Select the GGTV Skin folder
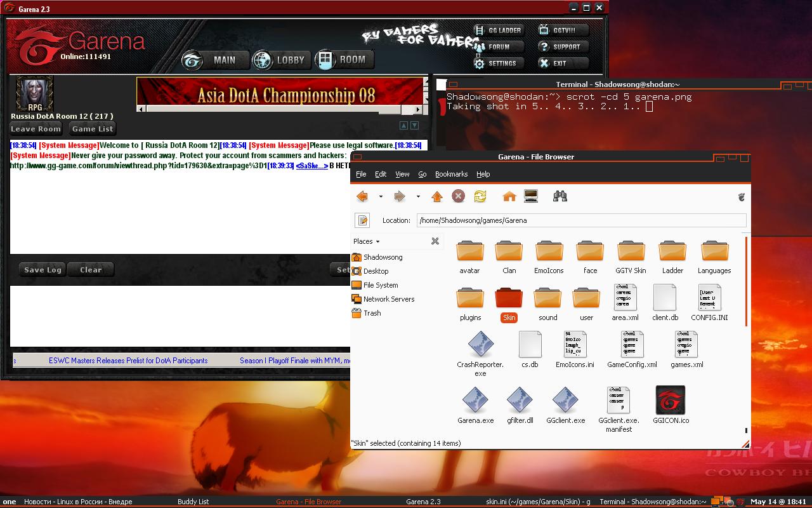Screen dimensions: 812x508 pos(631,257)
